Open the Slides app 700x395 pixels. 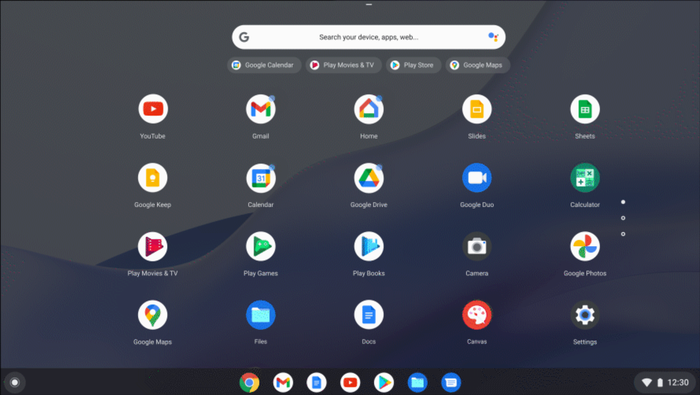point(477,109)
